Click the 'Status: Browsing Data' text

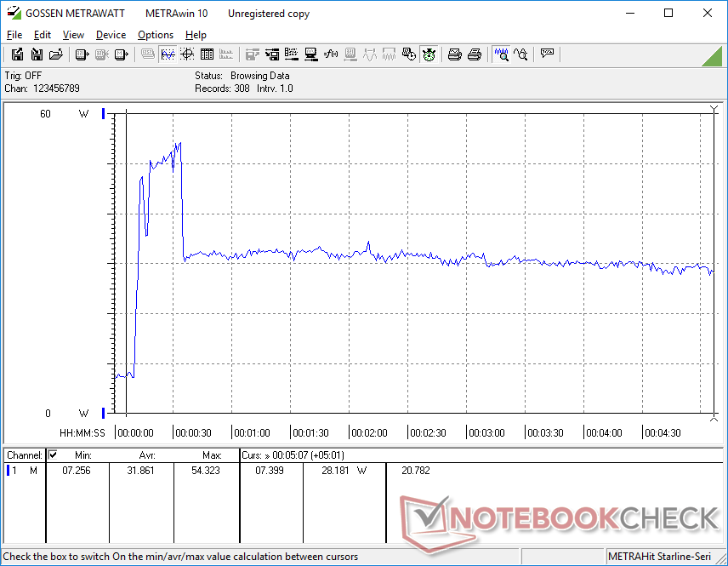(x=242, y=75)
